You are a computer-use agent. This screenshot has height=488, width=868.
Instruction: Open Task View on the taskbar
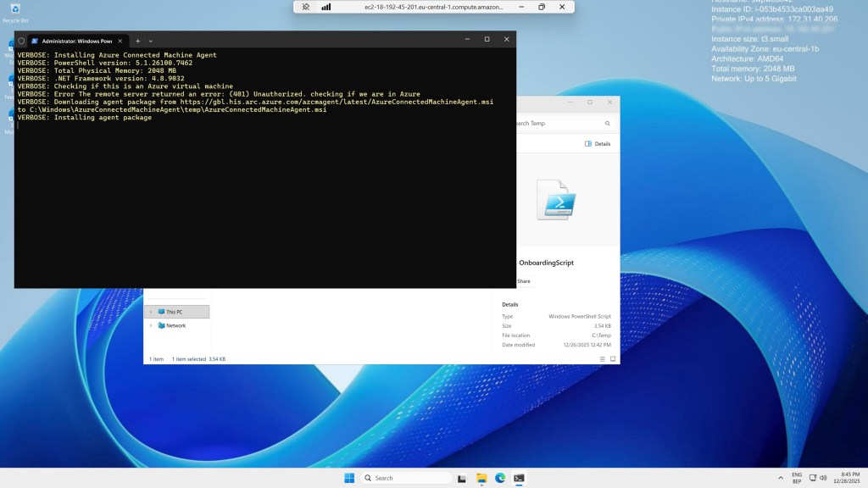click(461, 478)
